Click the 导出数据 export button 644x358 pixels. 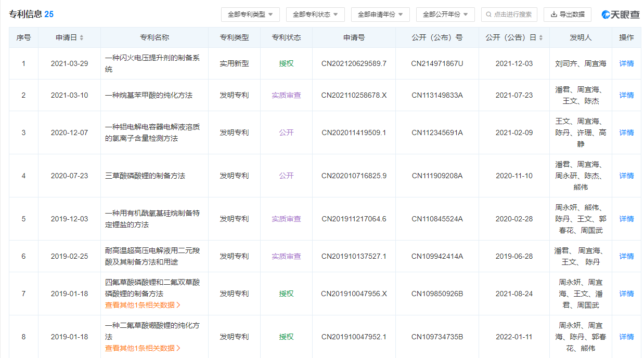568,15
